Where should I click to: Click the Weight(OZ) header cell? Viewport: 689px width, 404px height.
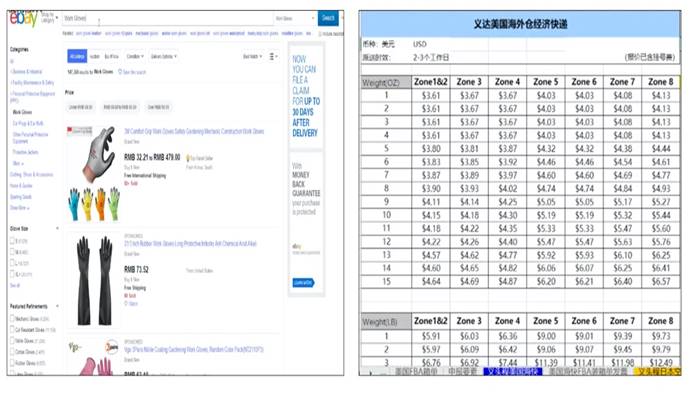coord(386,82)
